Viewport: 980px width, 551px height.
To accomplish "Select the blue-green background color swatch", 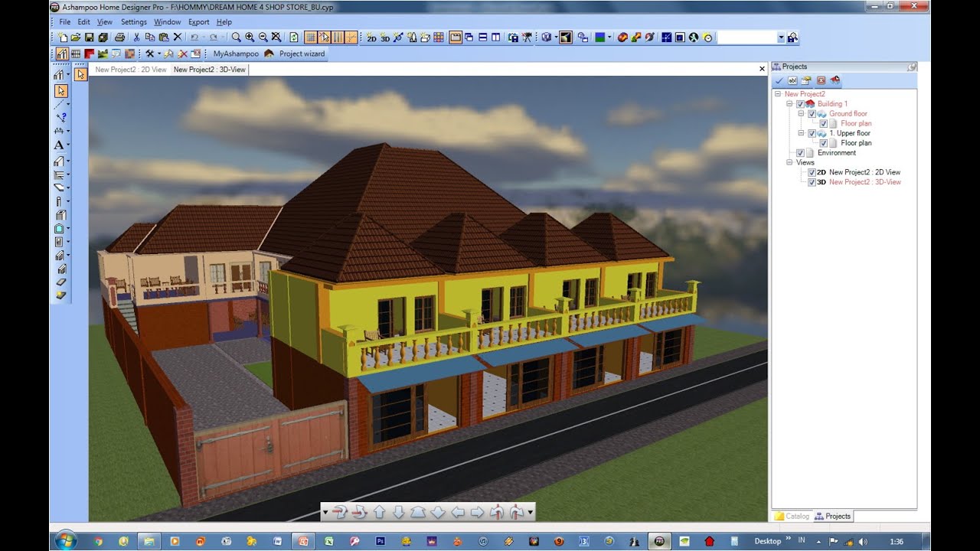I will (x=599, y=37).
